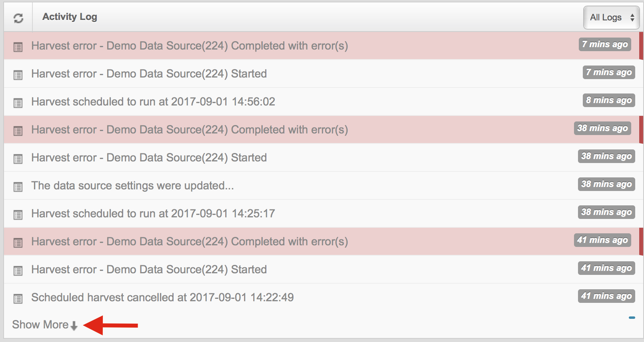
Task: Click Show More to load older logs
Action: click(x=40, y=324)
